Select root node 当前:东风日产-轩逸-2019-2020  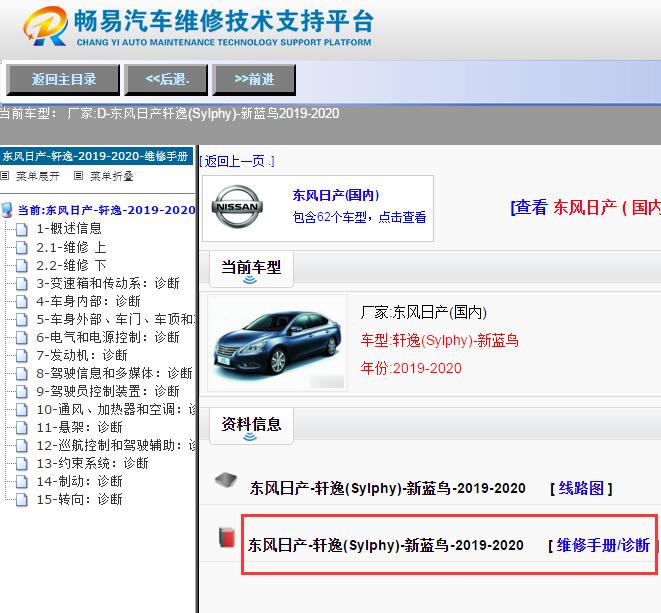click(x=107, y=210)
